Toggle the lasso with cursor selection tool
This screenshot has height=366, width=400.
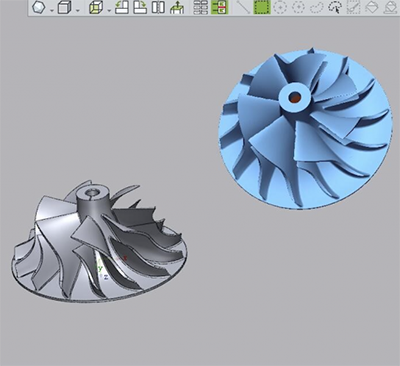tap(335, 7)
